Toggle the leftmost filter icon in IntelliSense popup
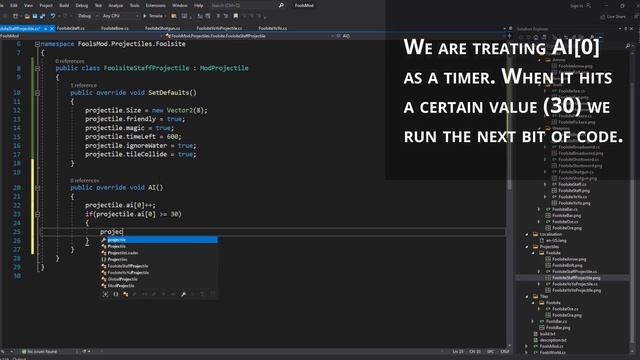The image size is (640, 360). (x=106, y=294)
